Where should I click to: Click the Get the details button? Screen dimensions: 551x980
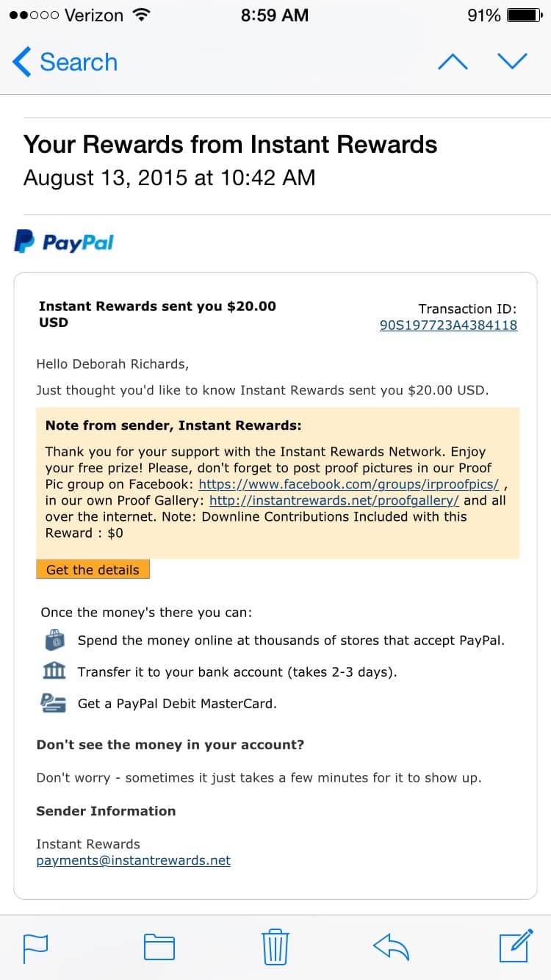coord(93,569)
